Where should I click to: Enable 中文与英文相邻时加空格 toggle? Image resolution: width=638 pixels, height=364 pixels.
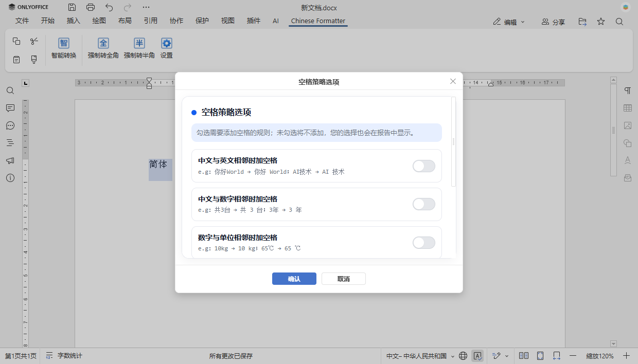(x=424, y=166)
